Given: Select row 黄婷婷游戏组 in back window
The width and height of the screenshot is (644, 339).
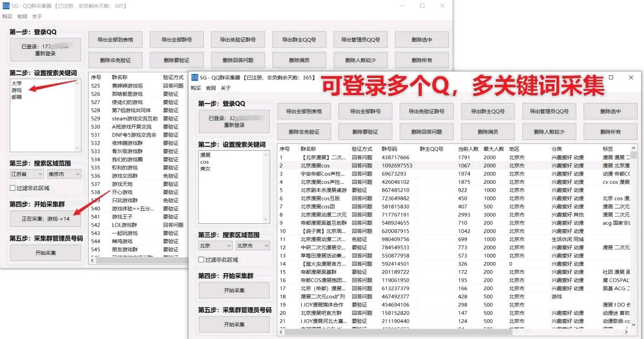Looking at the screenshot, I should tap(138, 86).
